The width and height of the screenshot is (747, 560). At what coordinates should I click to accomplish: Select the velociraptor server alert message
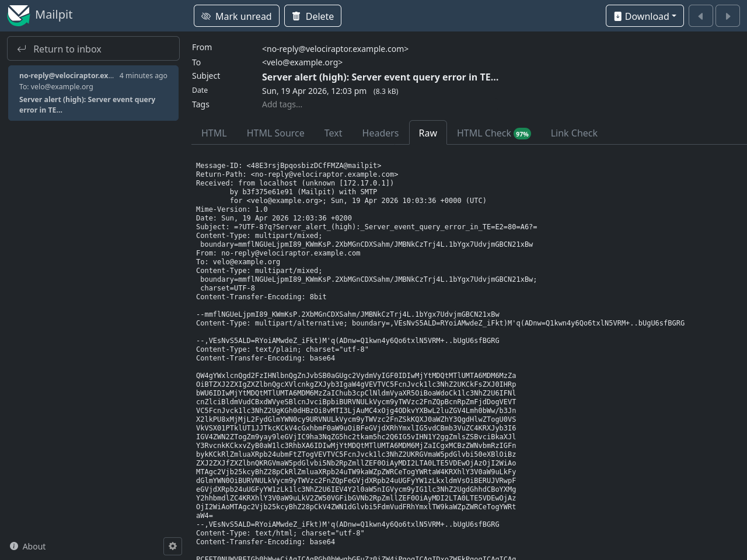pyautogui.click(x=93, y=93)
